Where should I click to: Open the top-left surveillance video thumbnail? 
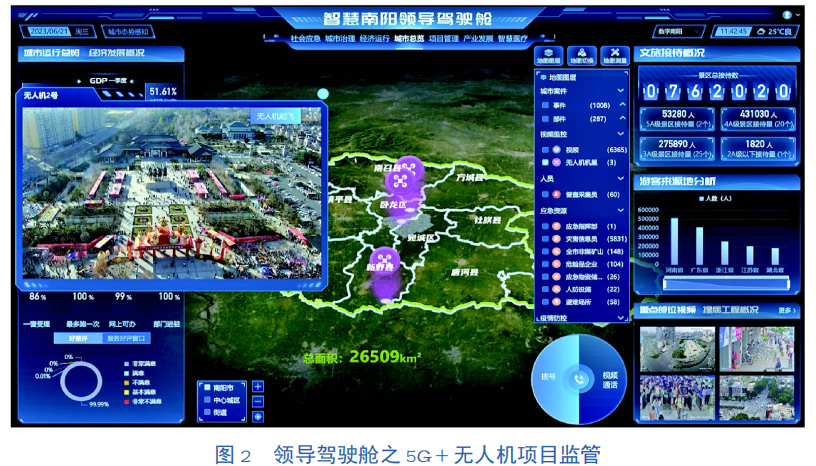675,348
